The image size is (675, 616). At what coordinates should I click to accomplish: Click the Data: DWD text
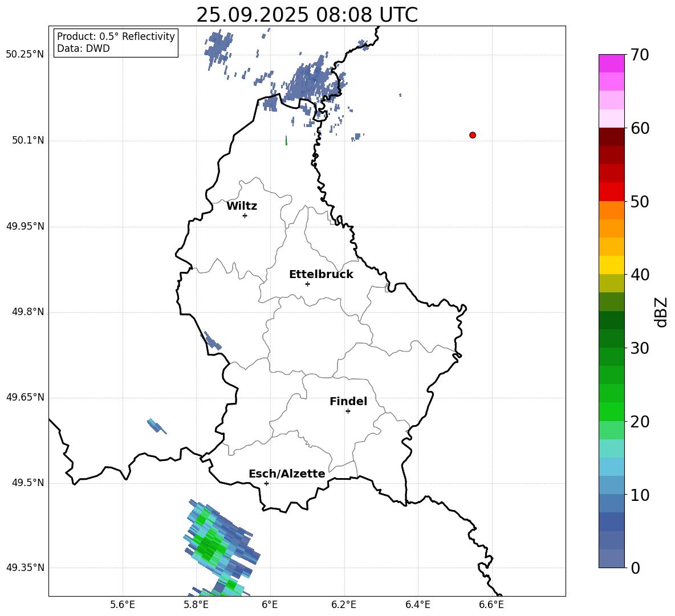[x=83, y=48]
